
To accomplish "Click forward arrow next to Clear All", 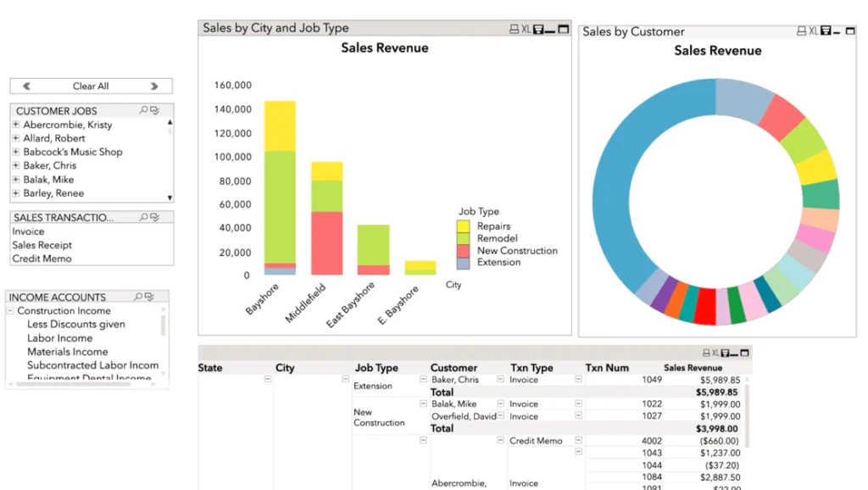I will tap(154, 86).
